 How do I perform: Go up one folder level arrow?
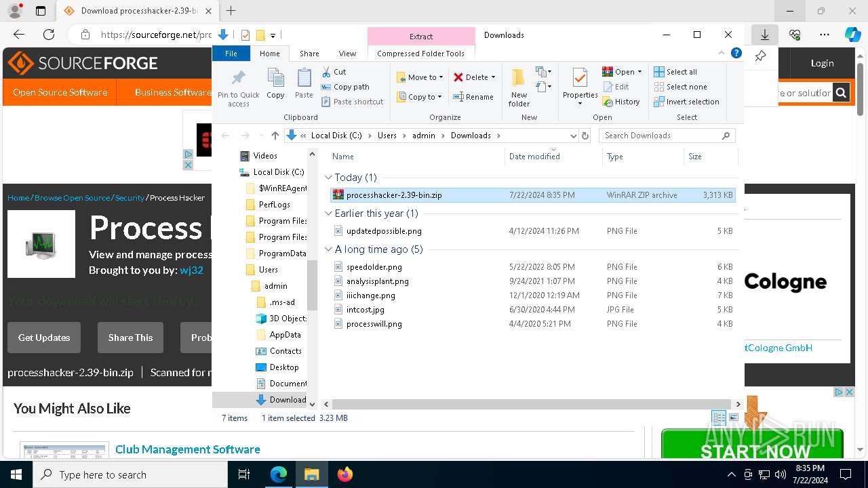click(x=275, y=136)
